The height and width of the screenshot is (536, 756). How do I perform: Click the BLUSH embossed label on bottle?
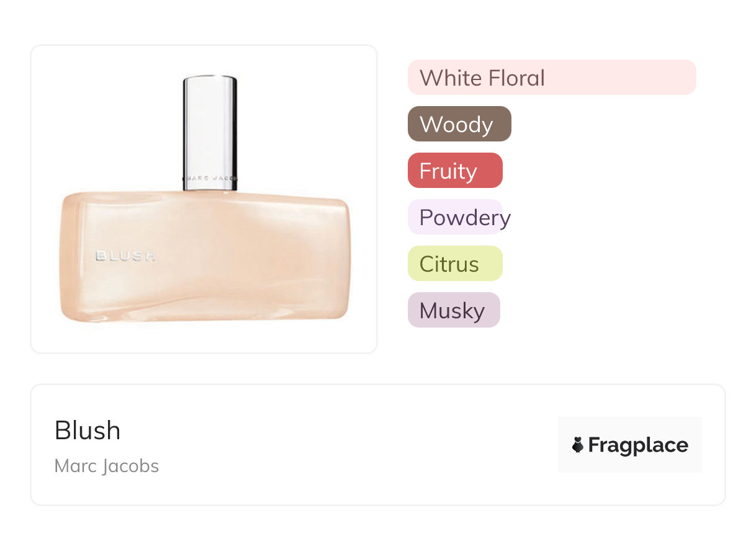[x=125, y=256]
